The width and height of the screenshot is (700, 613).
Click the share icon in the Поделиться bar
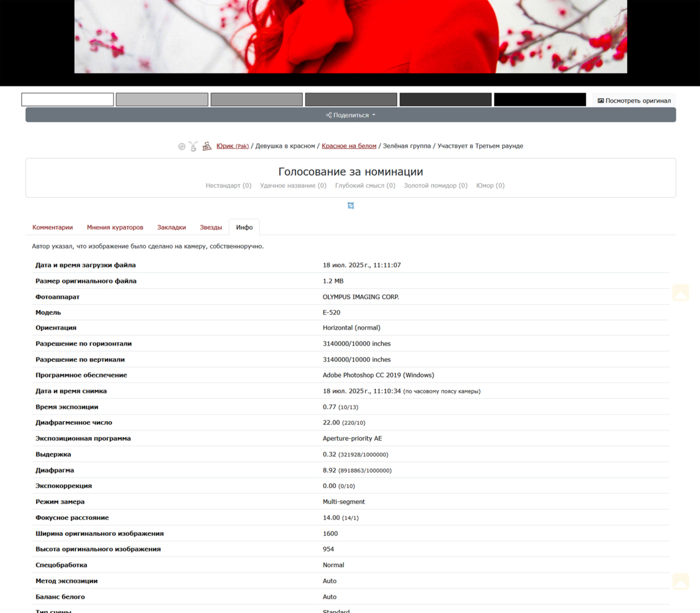329,115
